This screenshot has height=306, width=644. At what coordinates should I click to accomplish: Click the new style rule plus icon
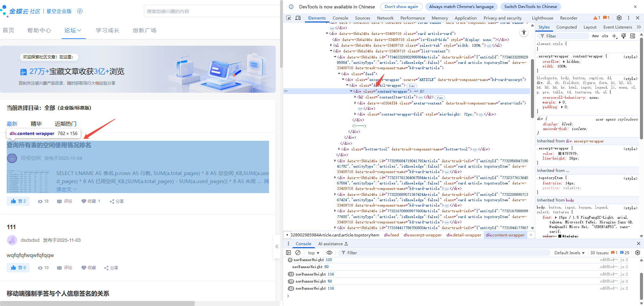(614, 36)
